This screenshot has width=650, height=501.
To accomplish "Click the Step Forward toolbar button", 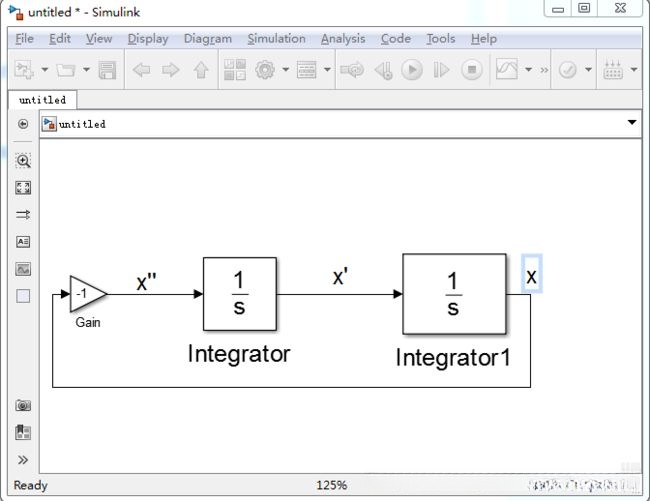I will (x=441, y=70).
